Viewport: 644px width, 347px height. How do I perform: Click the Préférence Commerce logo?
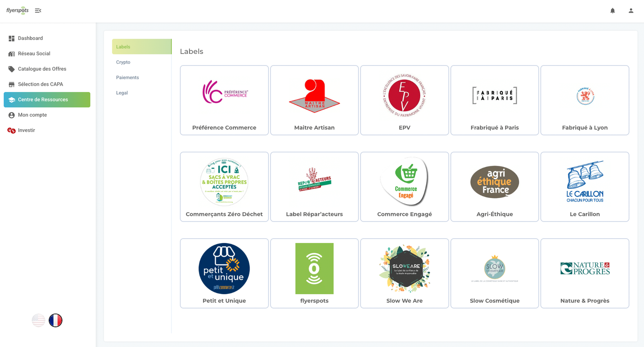pos(225,92)
